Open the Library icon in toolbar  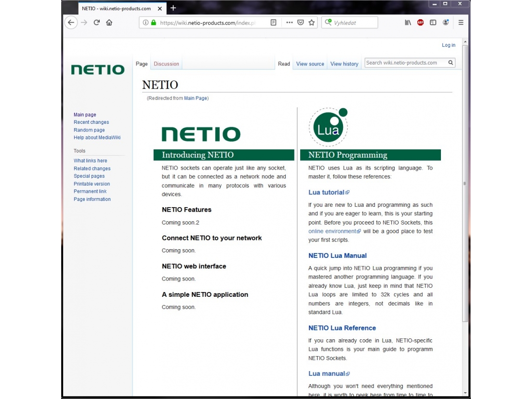(x=408, y=23)
